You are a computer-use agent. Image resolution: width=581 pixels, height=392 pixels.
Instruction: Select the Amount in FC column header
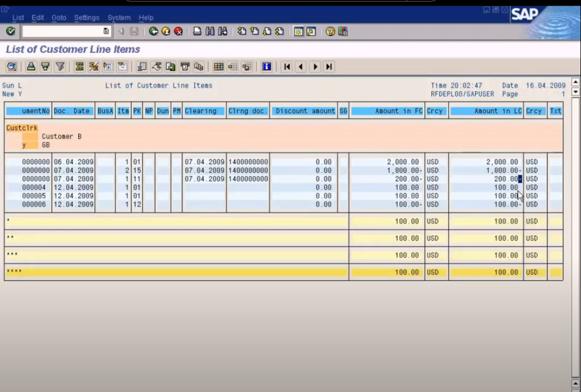point(387,111)
